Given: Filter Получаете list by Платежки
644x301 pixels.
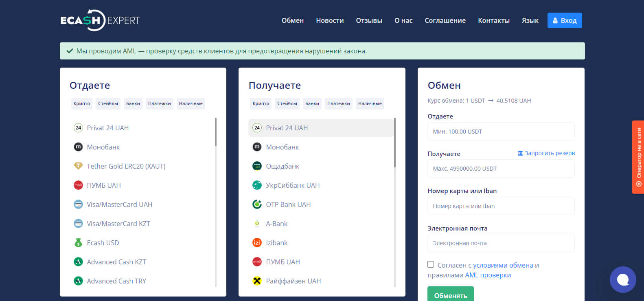Looking at the screenshot, I should [x=339, y=103].
